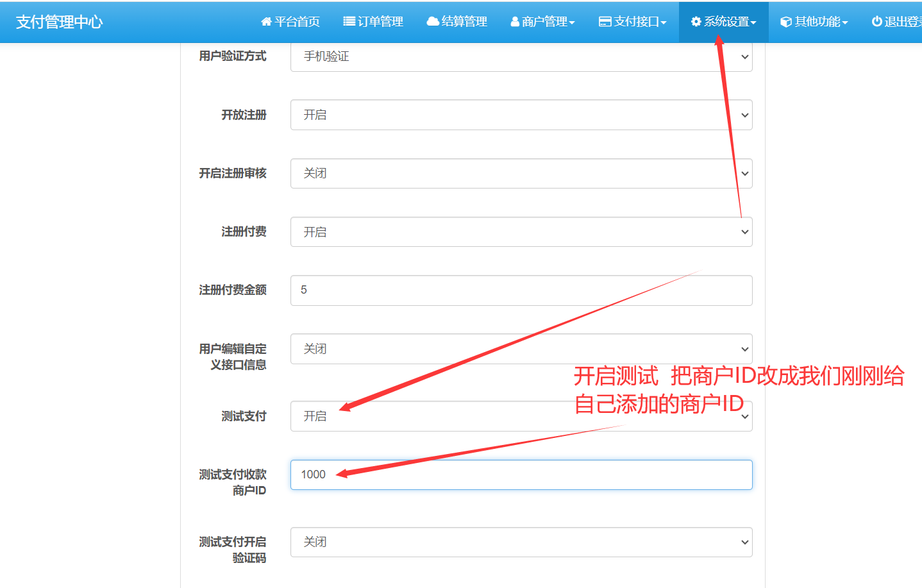Open the 平台首页 nav item
Screen dimensions: 922x588
290,22
